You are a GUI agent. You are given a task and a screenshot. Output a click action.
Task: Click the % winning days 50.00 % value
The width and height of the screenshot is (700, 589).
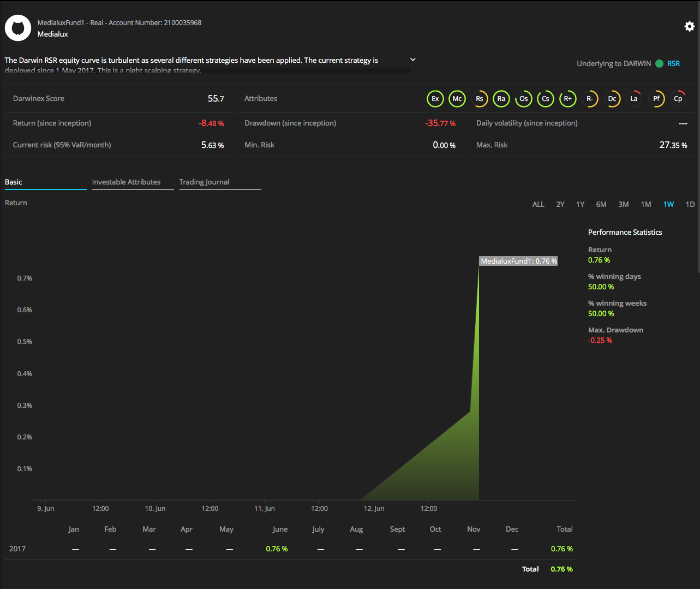601,287
